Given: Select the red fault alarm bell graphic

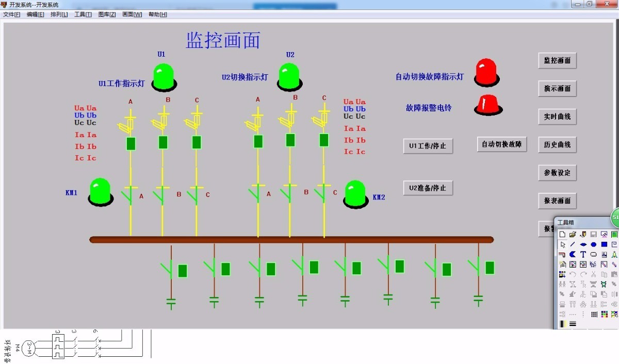Looking at the screenshot, I should [x=488, y=105].
